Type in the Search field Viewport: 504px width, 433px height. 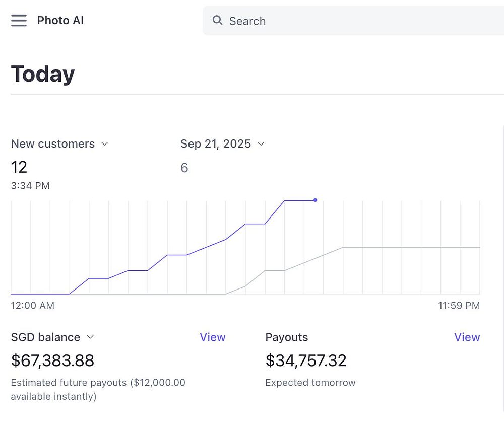click(x=353, y=21)
